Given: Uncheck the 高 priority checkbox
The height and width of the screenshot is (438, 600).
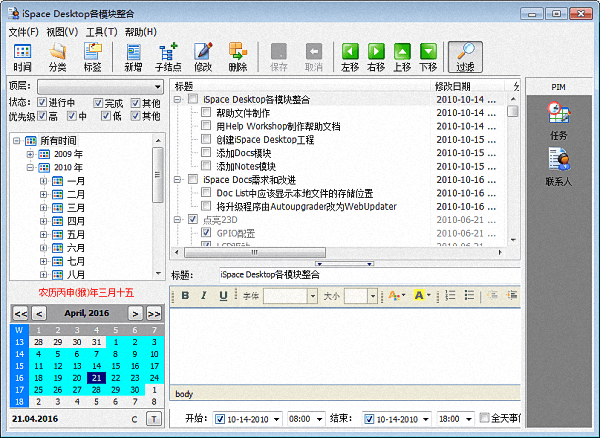Looking at the screenshot, I should (x=42, y=116).
